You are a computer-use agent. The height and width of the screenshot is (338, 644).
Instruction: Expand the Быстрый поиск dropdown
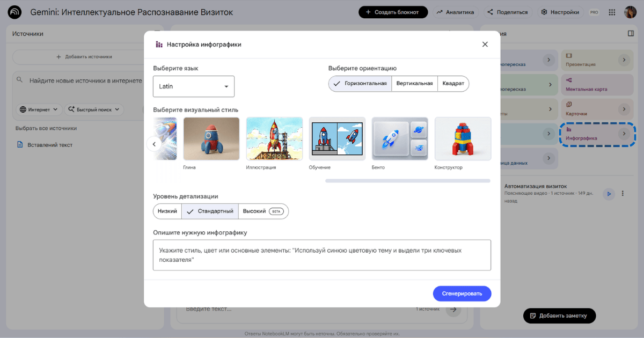click(x=94, y=109)
